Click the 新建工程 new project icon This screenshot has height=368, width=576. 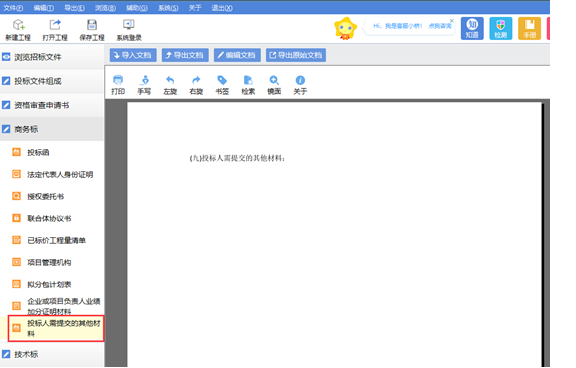[x=18, y=25]
